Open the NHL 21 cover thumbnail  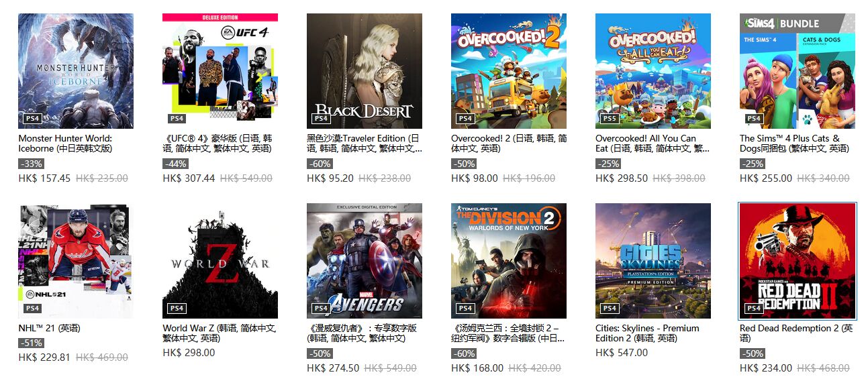76,261
